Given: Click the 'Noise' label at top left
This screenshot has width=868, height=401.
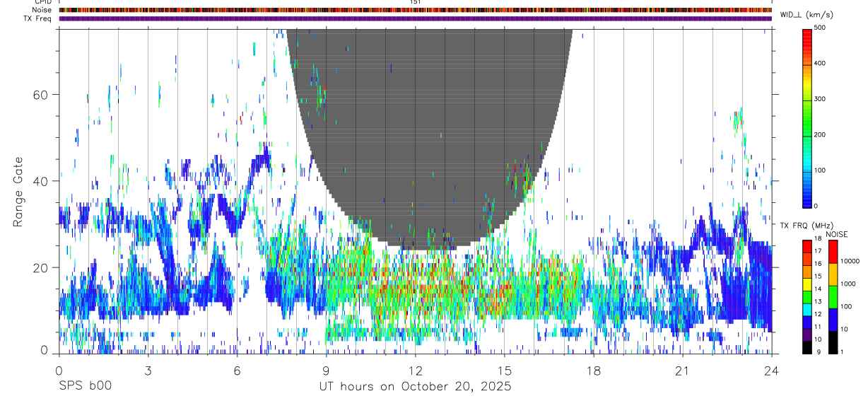Looking at the screenshot, I should [41, 10].
